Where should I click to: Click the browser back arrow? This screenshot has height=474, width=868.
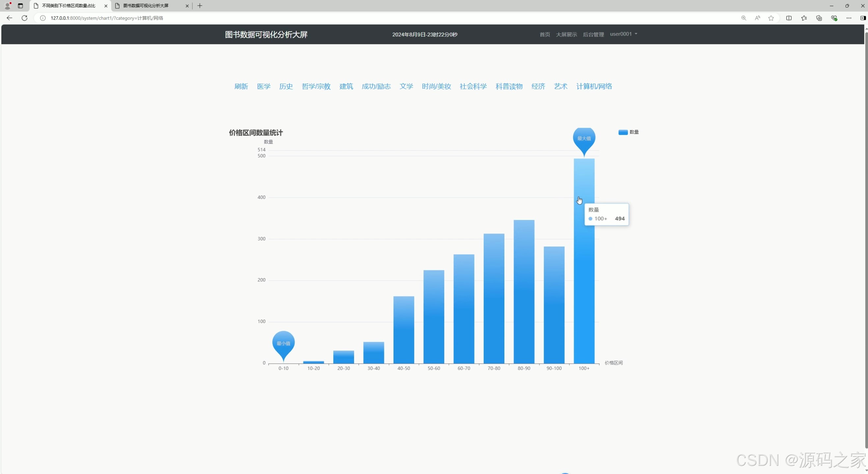click(10, 18)
